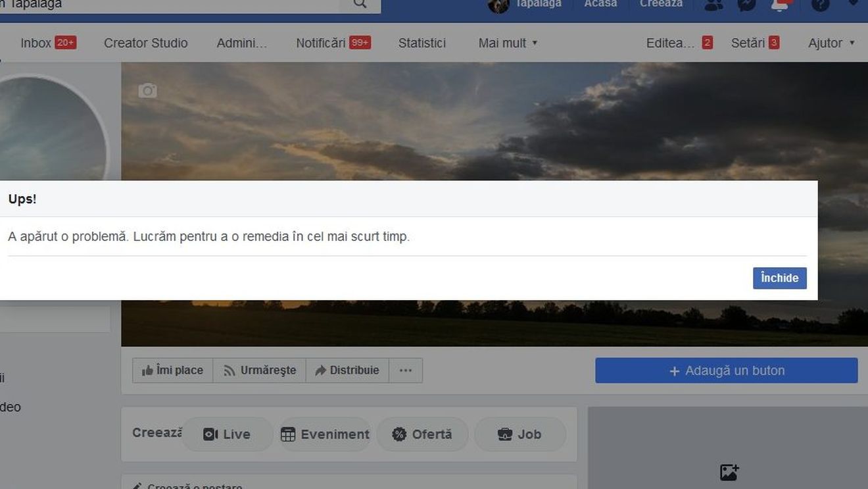Click the search magnifier icon
Viewport: 868px width, 489px height.
pos(360,4)
